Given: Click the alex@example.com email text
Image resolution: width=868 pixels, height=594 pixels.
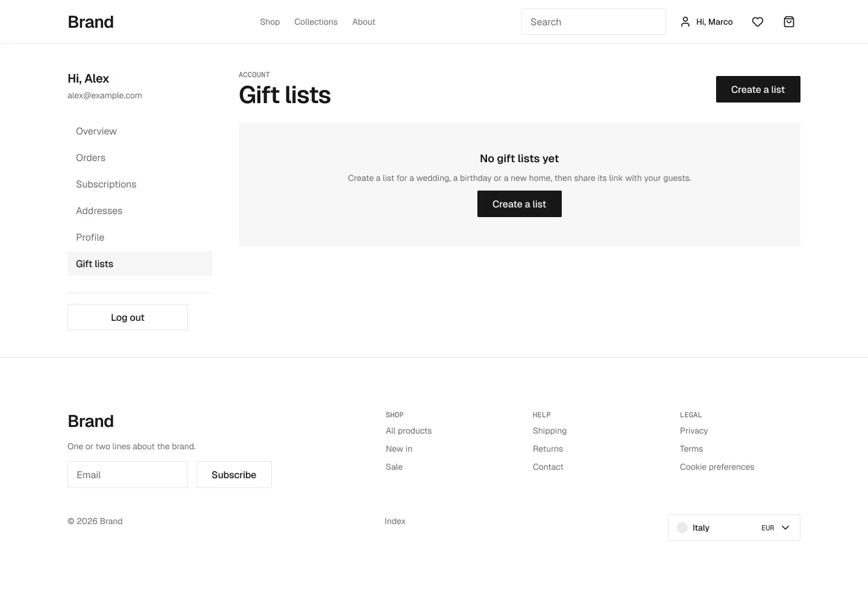Looking at the screenshot, I should point(105,95).
